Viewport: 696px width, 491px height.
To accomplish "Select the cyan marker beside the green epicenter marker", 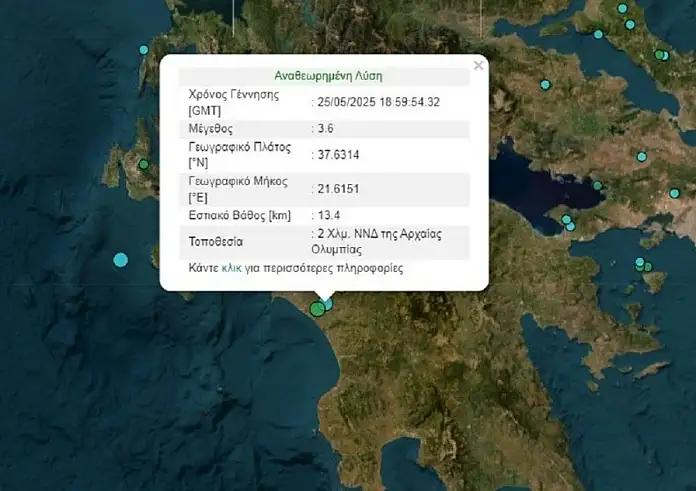I will tap(328, 303).
